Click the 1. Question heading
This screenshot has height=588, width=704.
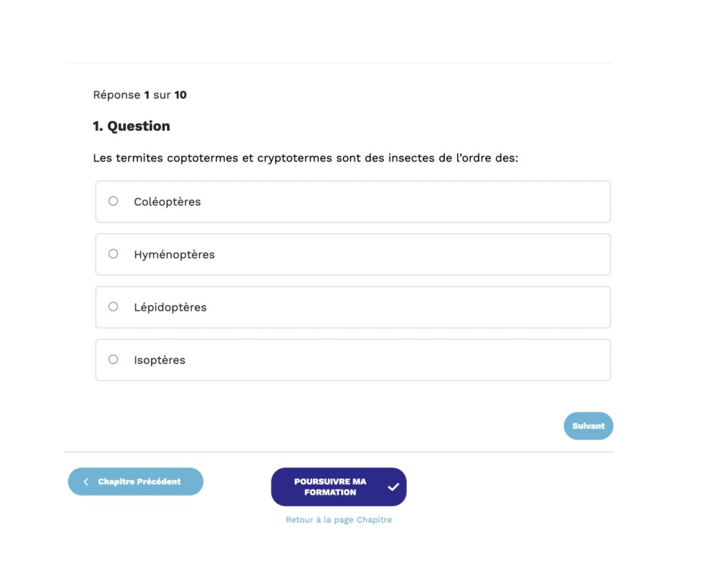click(131, 126)
